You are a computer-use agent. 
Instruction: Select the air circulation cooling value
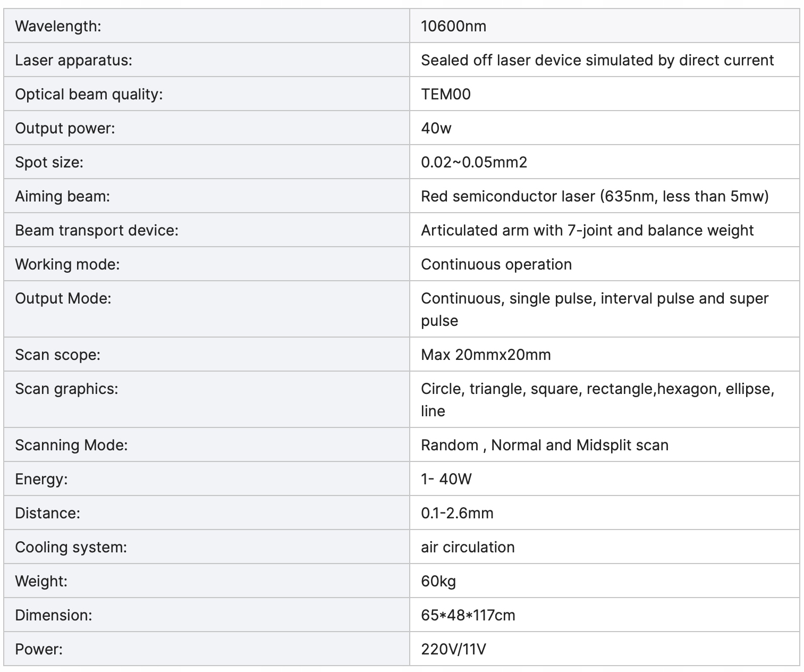[467, 547]
